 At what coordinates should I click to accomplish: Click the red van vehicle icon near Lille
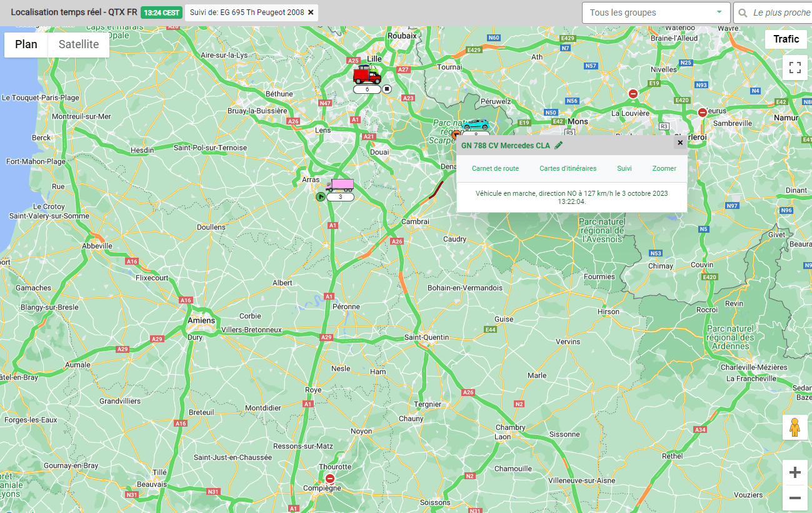coord(367,75)
